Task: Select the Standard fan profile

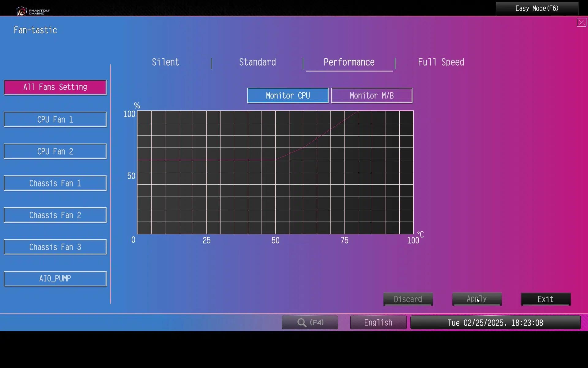Action: (x=257, y=62)
